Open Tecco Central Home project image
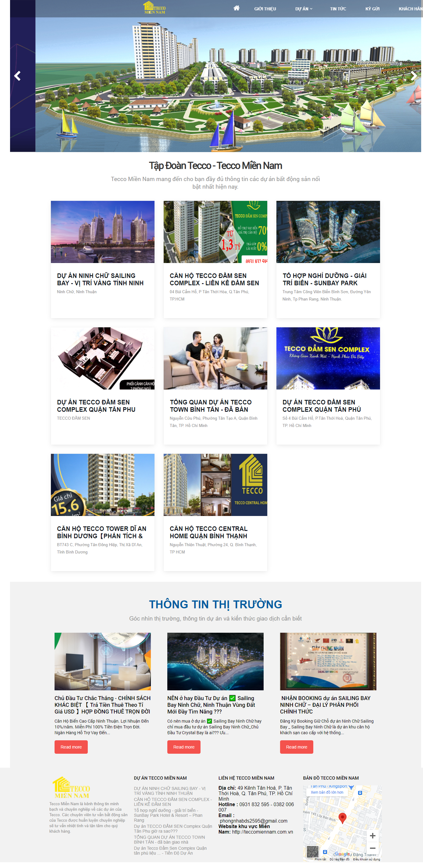This screenshot has height=868, width=423. 215,485
